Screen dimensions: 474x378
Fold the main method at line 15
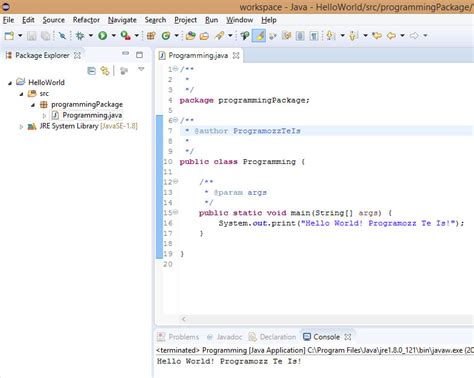coord(175,212)
